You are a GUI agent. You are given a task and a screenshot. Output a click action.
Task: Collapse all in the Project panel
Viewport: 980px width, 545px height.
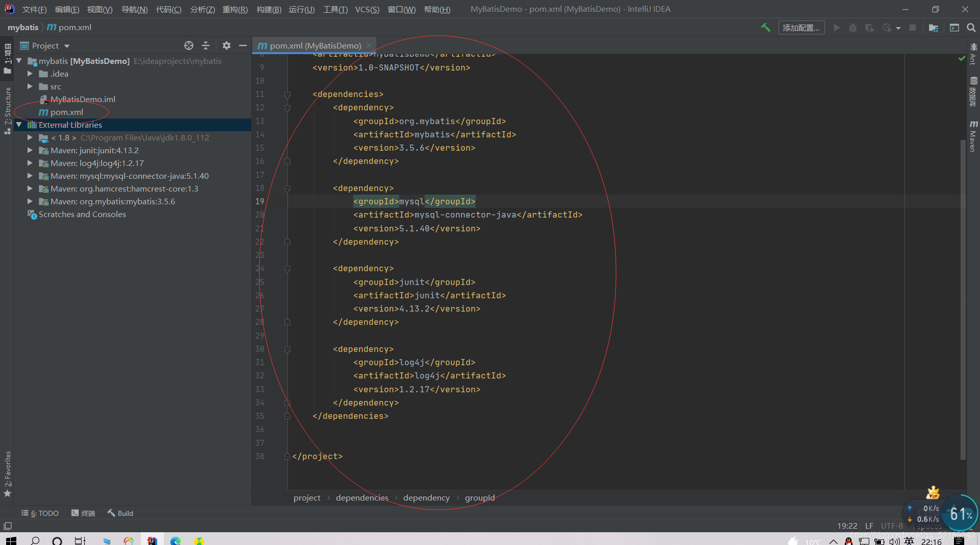coord(206,45)
